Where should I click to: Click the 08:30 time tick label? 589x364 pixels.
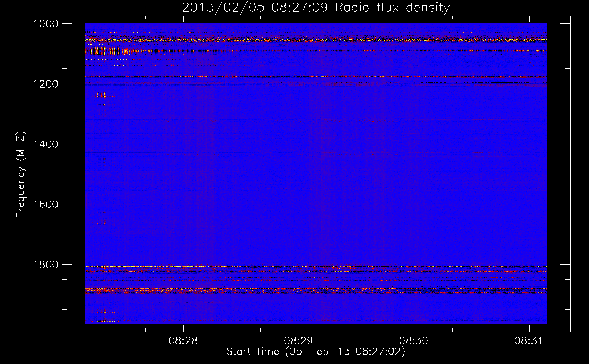[x=414, y=341]
